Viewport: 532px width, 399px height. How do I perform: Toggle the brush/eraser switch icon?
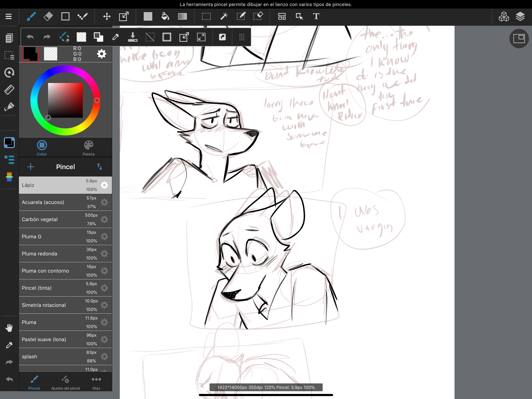[64, 37]
